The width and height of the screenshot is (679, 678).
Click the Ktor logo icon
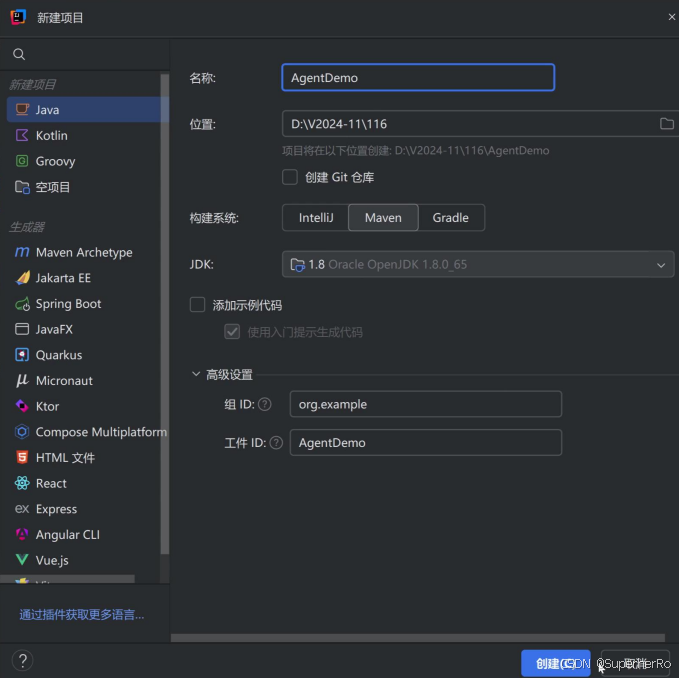[x=22, y=406]
